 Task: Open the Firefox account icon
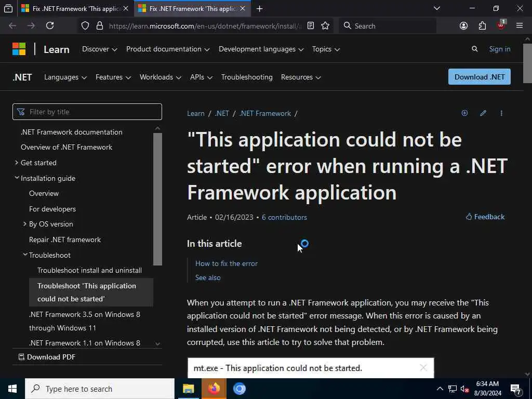(x=463, y=26)
